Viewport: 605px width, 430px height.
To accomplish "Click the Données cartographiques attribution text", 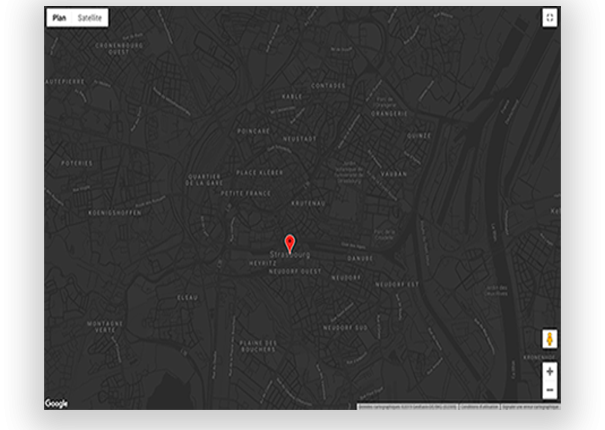I will 408,406.
